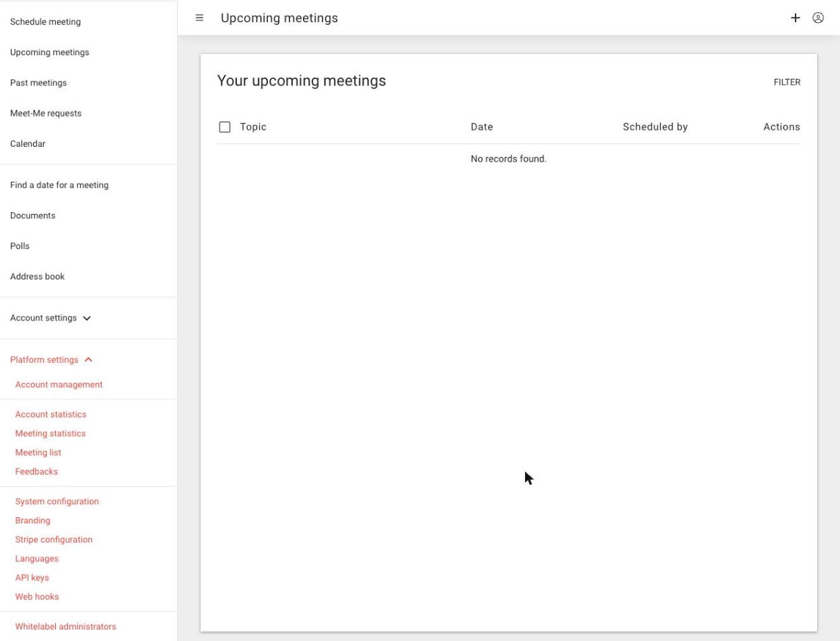Open API keys link
This screenshot has height=641, width=840.
(32, 578)
